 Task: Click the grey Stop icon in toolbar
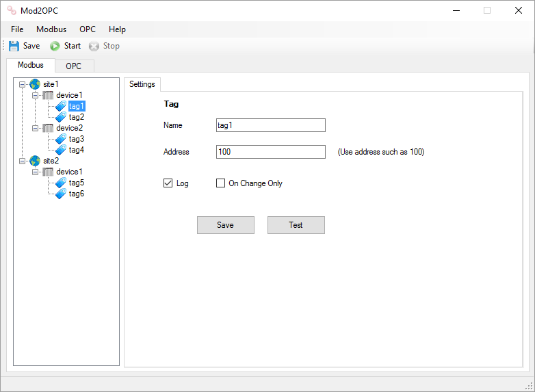tap(94, 46)
